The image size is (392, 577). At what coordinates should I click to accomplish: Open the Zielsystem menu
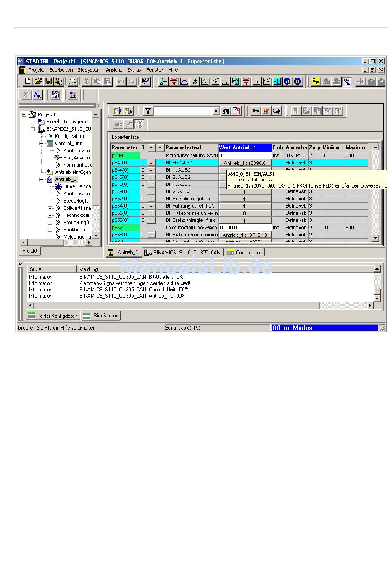pyautogui.click(x=89, y=70)
